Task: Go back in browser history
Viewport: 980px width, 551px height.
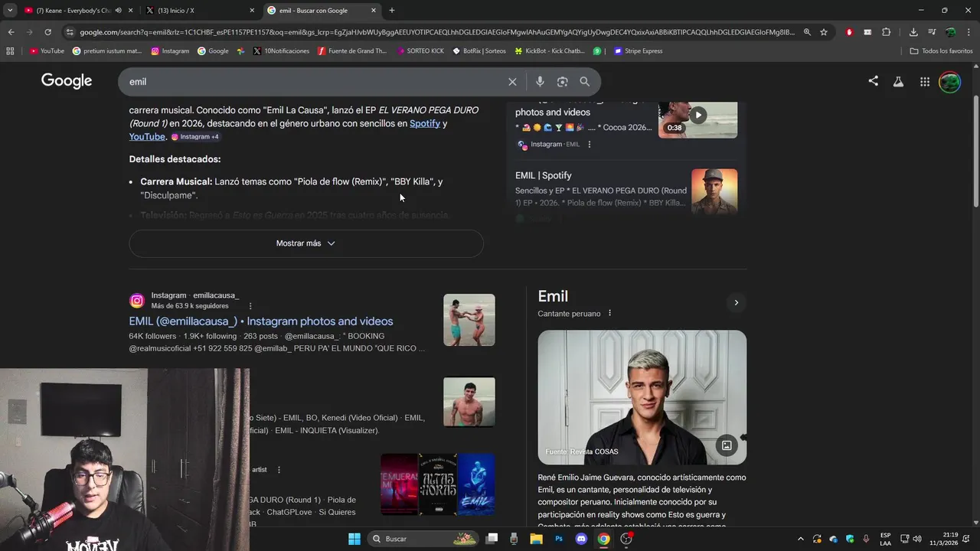Action: point(11,32)
